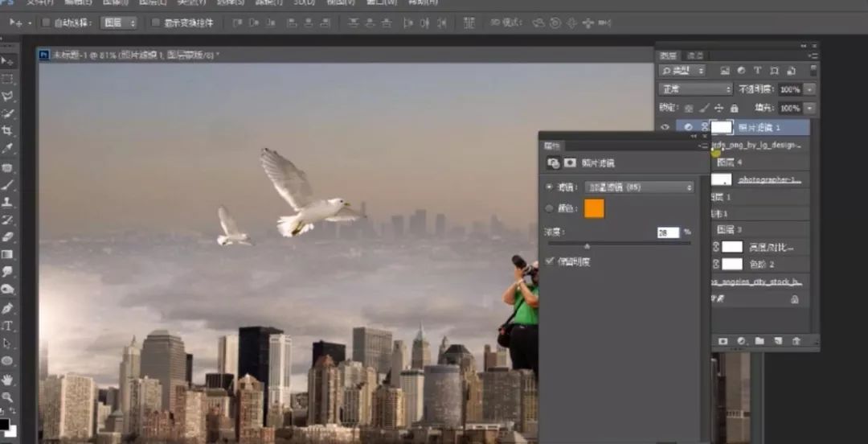The image size is (868, 444).
Task: Open the Layers panel flyout menu
Action: 813,55
